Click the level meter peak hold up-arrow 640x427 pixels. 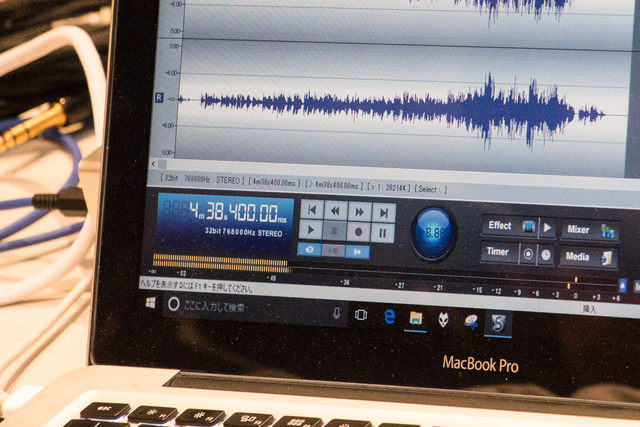(622, 285)
